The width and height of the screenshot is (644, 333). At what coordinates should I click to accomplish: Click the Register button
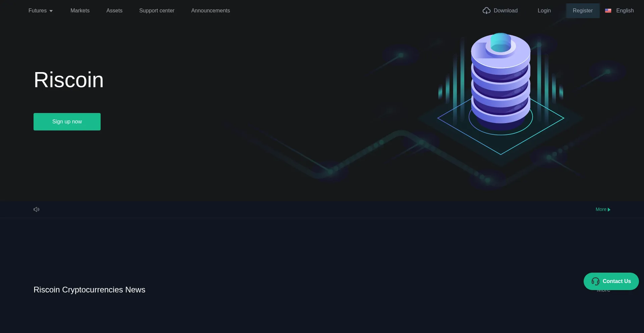tap(583, 10)
